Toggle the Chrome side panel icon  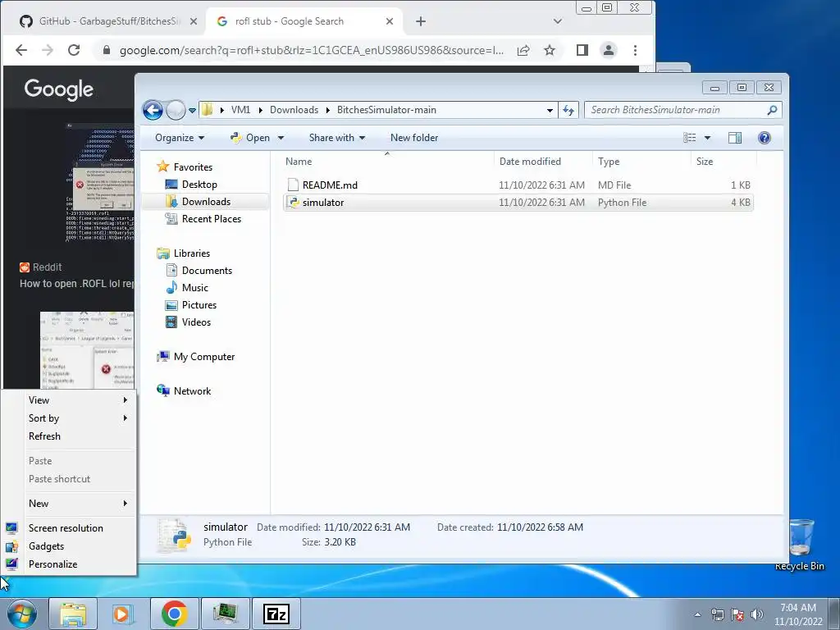point(582,50)
